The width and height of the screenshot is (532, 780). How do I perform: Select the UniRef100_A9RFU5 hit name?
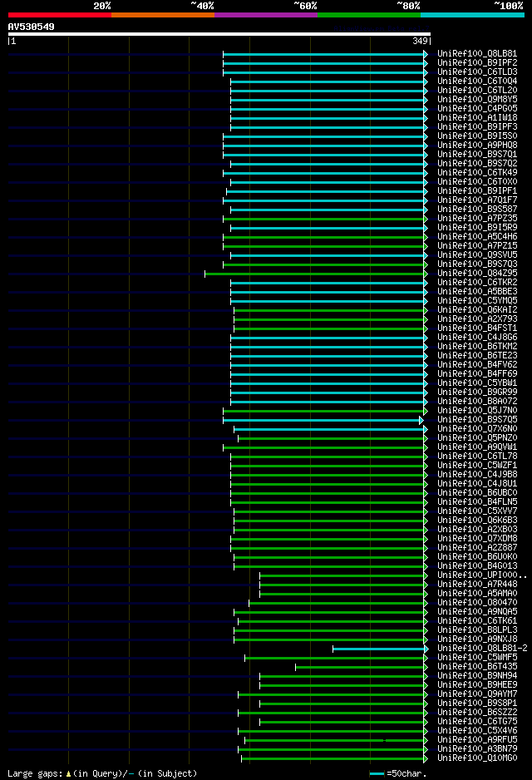pyautogui.click(x=477, y=740)
